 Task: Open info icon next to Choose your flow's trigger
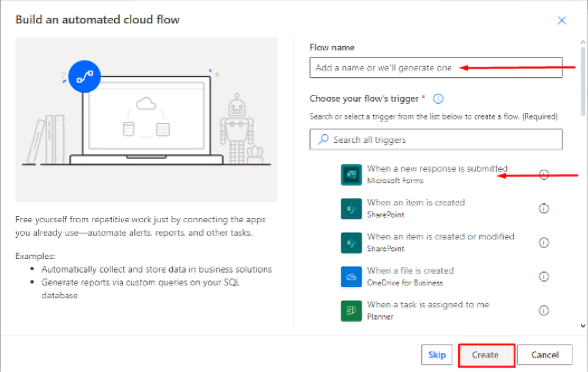[438, 99]
